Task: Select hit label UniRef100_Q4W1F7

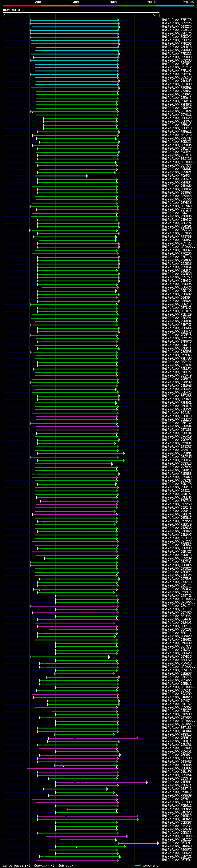Action: click(177, 149)
